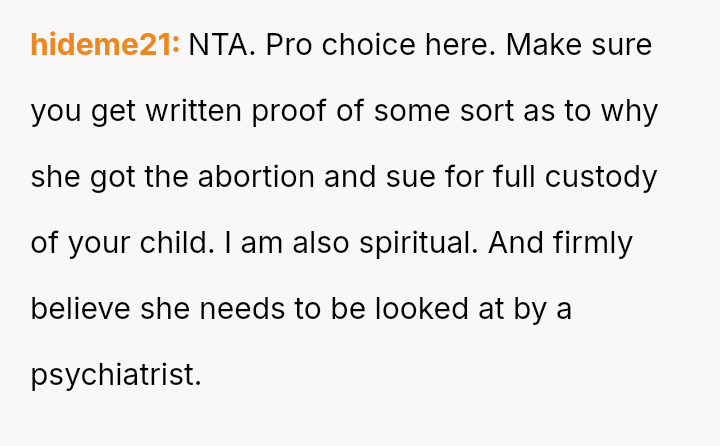Click the word "NTA" in the comment
The height and width of the screenshot is (446, 720).
click(218, 45)
